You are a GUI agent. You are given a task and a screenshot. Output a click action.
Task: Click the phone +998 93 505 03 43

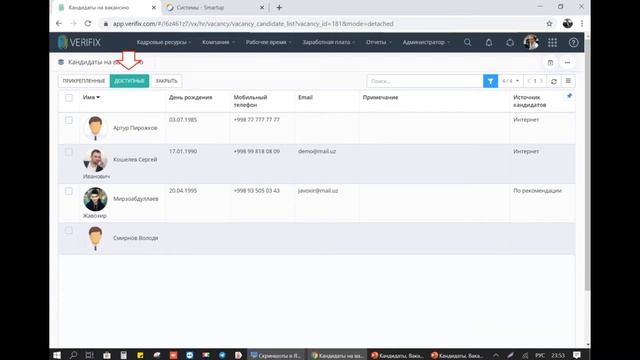coord(256,191)
